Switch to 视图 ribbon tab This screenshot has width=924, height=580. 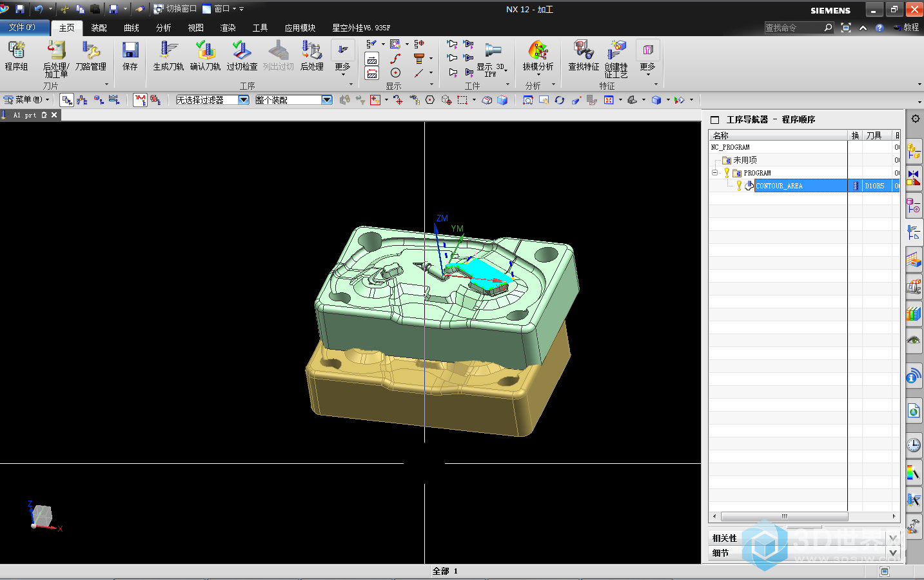point(195,28)
